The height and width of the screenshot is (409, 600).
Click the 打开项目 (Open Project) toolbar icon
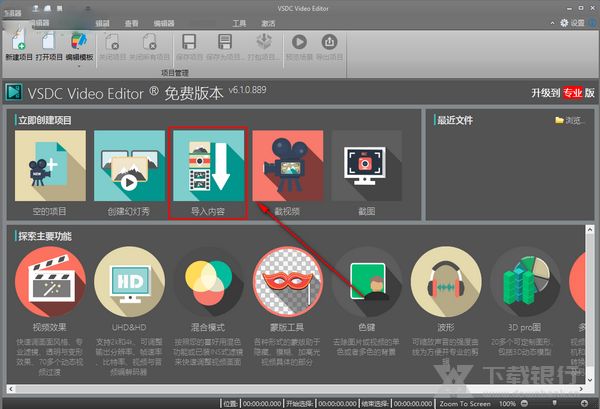[x=49, y=44]
